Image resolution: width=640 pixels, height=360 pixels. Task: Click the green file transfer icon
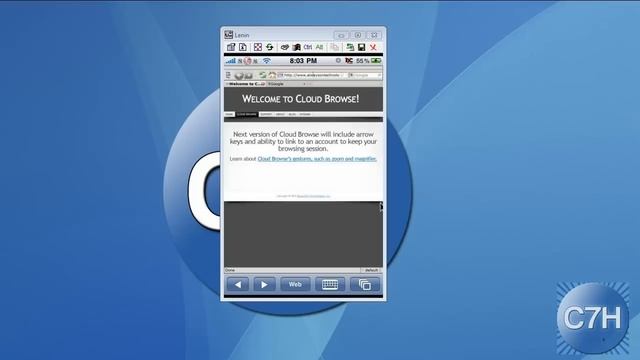350,47
